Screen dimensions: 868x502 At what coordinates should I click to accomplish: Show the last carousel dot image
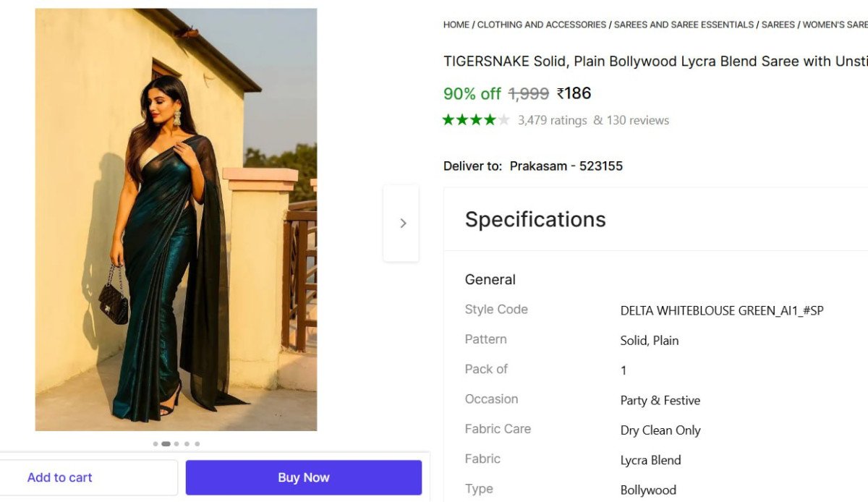tap(197, 444)
